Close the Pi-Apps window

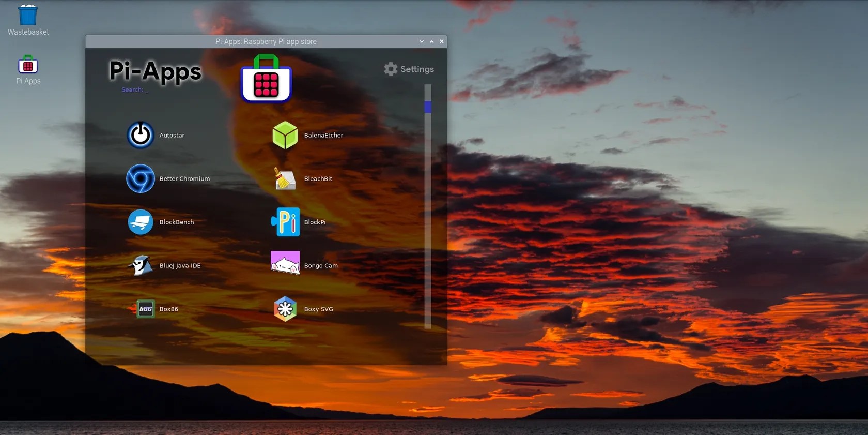point(441,41)
